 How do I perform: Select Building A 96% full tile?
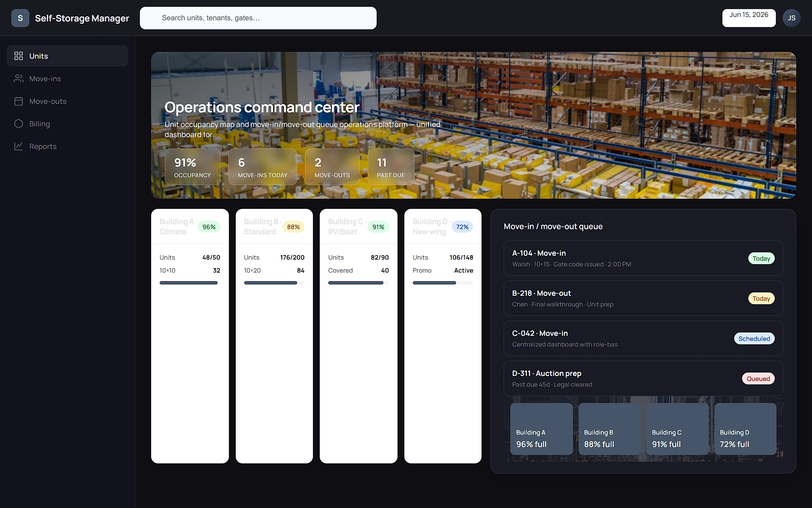click(x=541, y=429)
